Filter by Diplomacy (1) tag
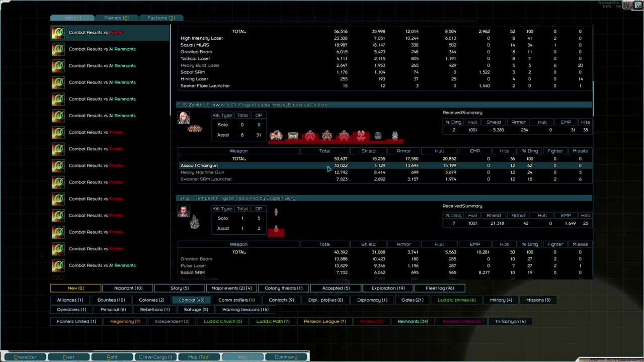Screen dimensions: 644x362 click(x=372, y=300)
